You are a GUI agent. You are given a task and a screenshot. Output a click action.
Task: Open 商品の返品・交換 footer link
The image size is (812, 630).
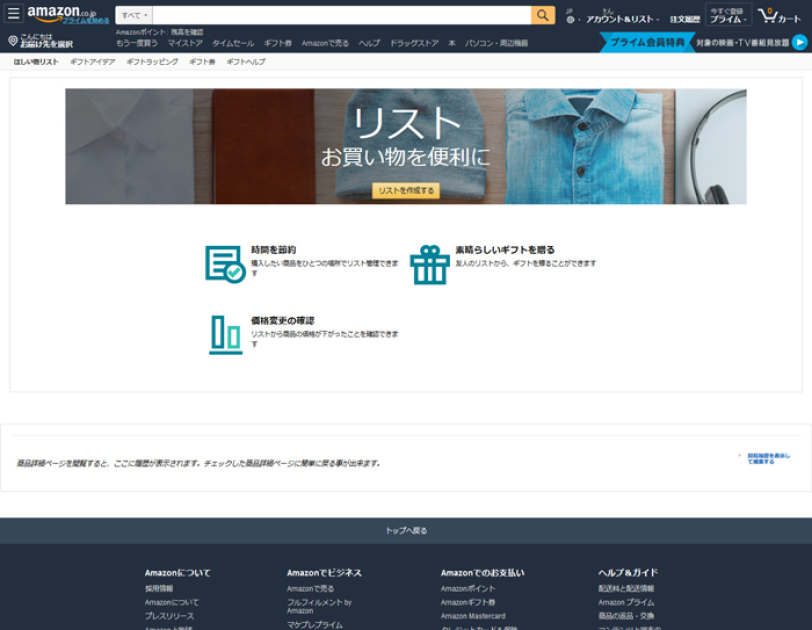626,616
